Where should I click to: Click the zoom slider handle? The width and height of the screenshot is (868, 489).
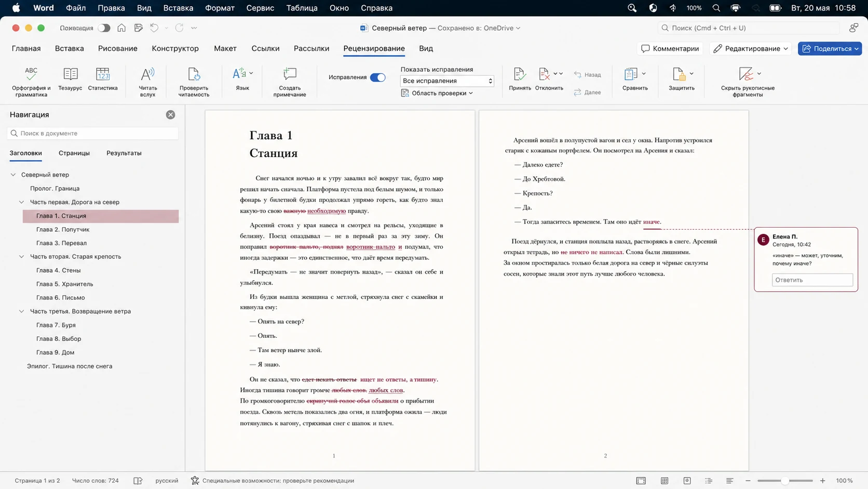click(785, 481)
